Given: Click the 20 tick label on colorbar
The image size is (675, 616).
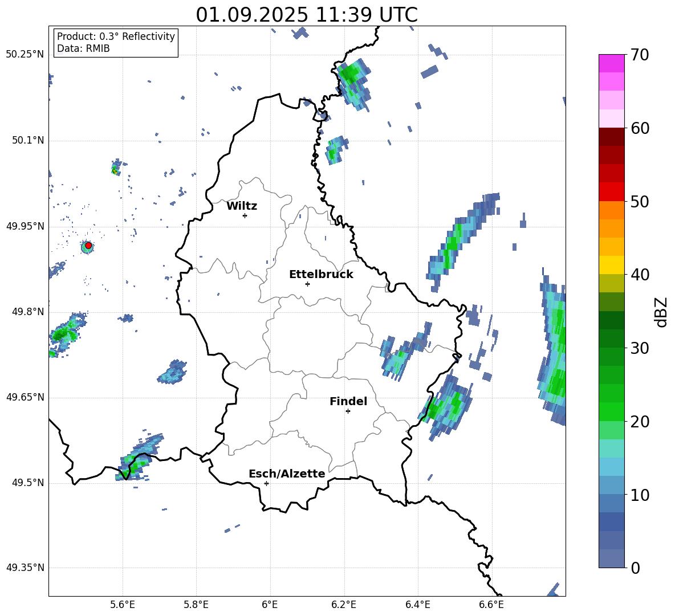Looking at the screenshot, I should (640, 421).
